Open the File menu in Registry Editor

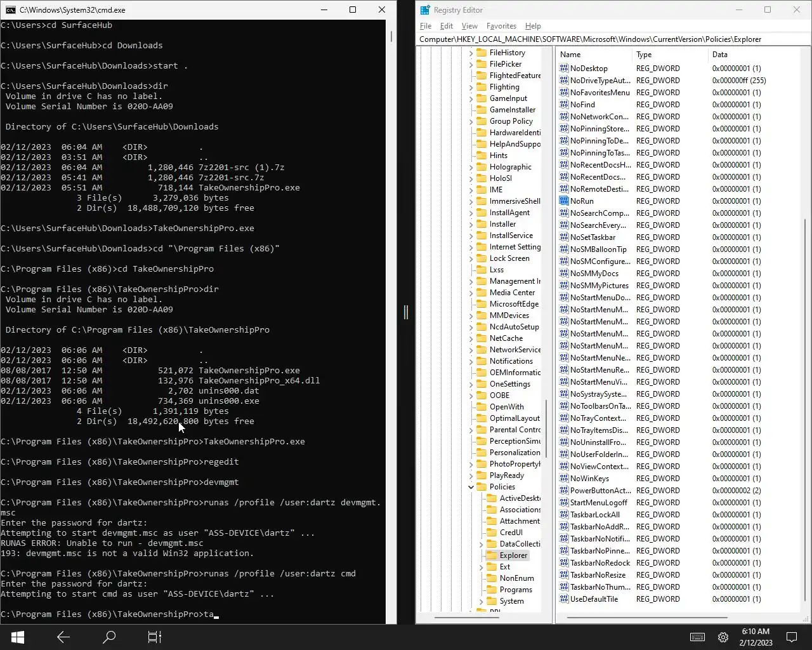click(426, 26)
